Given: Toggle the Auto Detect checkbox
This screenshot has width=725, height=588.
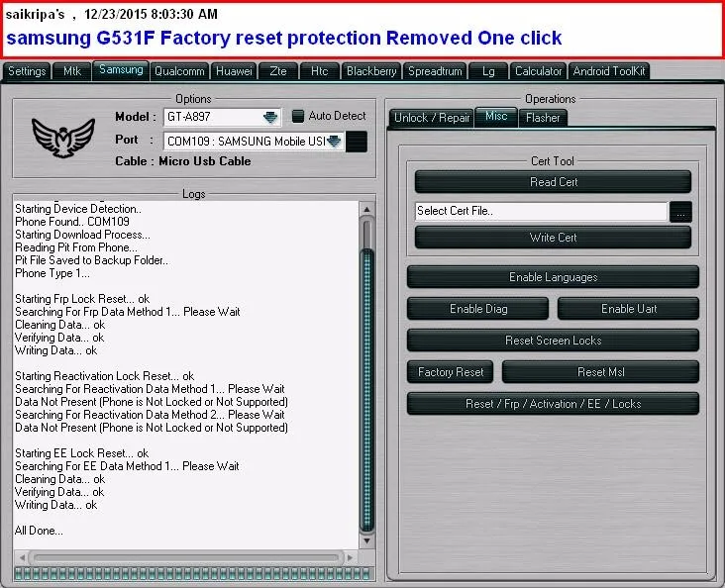Looking at the screenshot, I should tap(298, 116).
